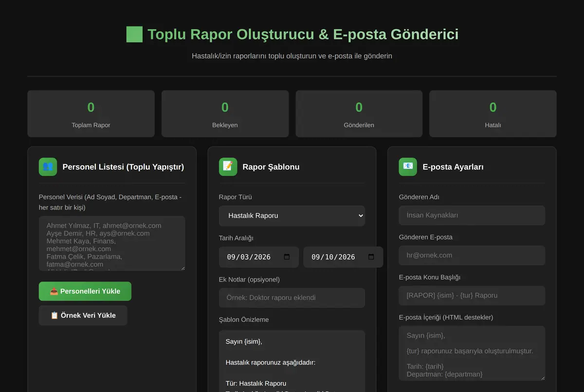The height and width of the screenshot is (392, 584).
Task: Click the title 'Toplu Rapor Oluşturucu & E-posta Gönderici'
Action: 303,35
